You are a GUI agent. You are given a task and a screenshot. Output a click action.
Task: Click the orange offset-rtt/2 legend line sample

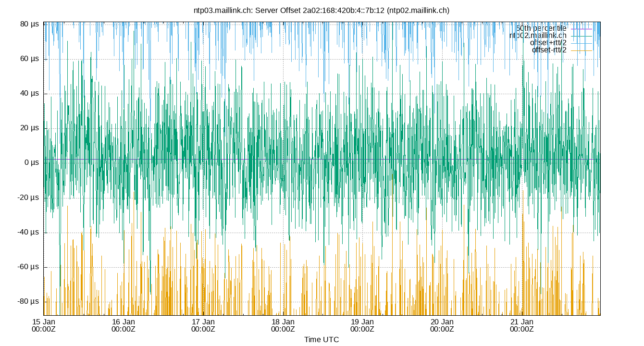[582, 50]
